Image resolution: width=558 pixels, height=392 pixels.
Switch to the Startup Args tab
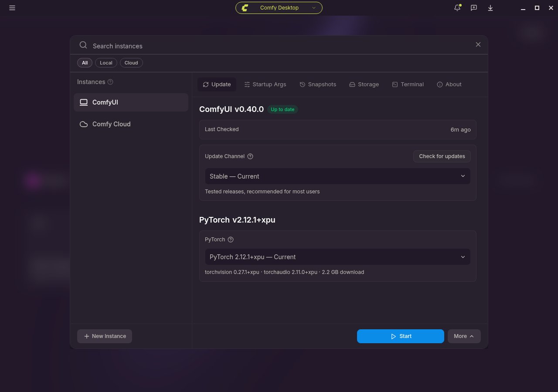265,84
